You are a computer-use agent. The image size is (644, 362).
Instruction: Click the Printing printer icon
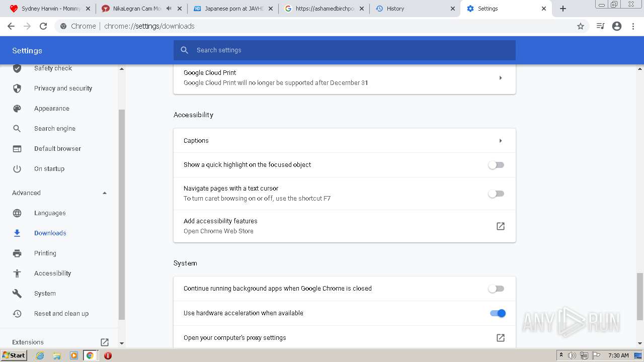pyautogui.click(x=17, y=253)
